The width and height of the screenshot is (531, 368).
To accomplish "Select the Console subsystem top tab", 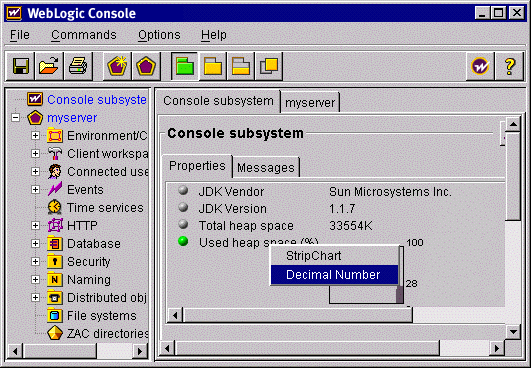I will [218, 101].
